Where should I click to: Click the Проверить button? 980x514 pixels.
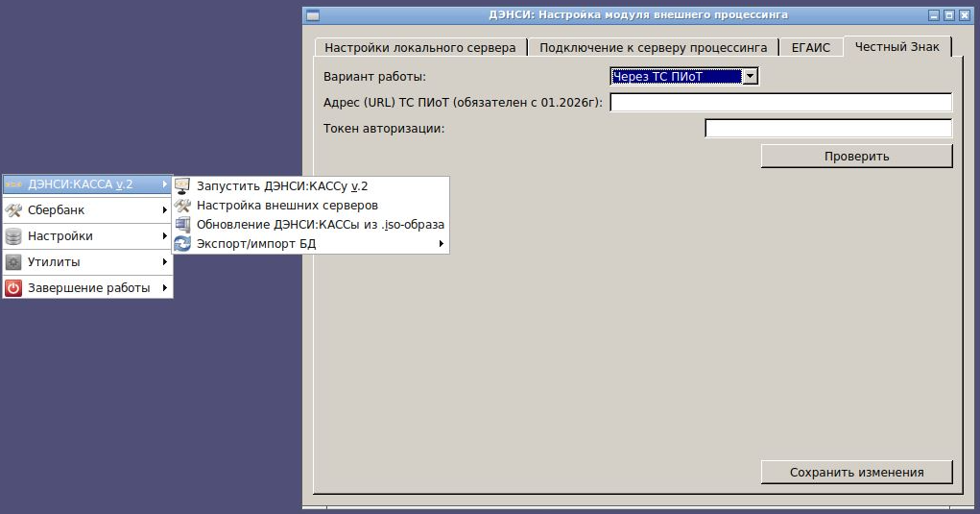point(856,157)
